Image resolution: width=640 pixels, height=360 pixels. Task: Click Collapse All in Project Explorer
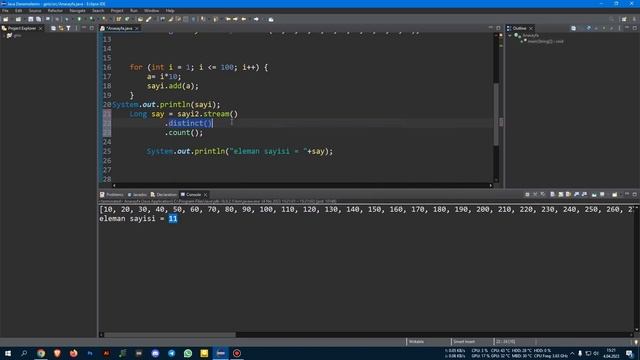click(53, 28)
